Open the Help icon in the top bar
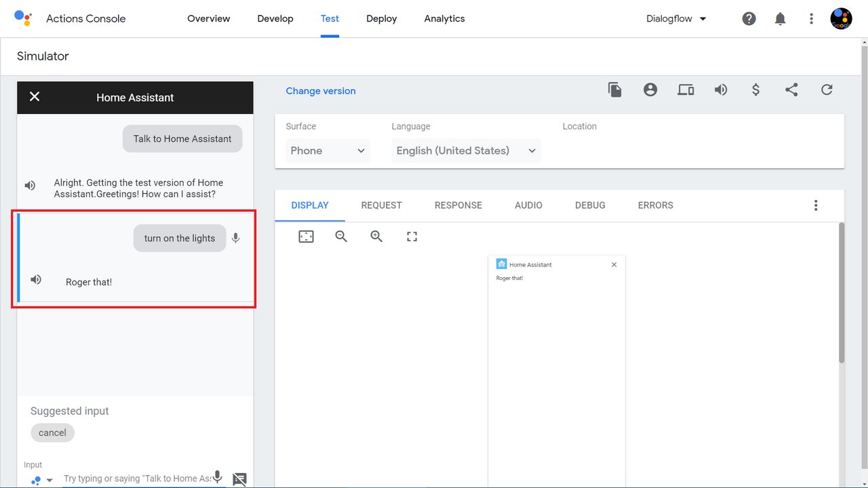868x488 pixels. (749, 19)
